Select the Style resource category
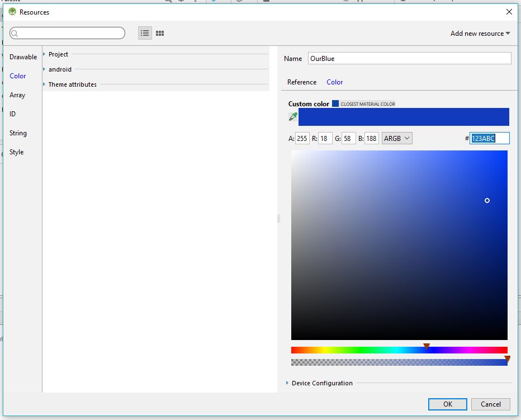521x420 pixels. tap(17, 152)
